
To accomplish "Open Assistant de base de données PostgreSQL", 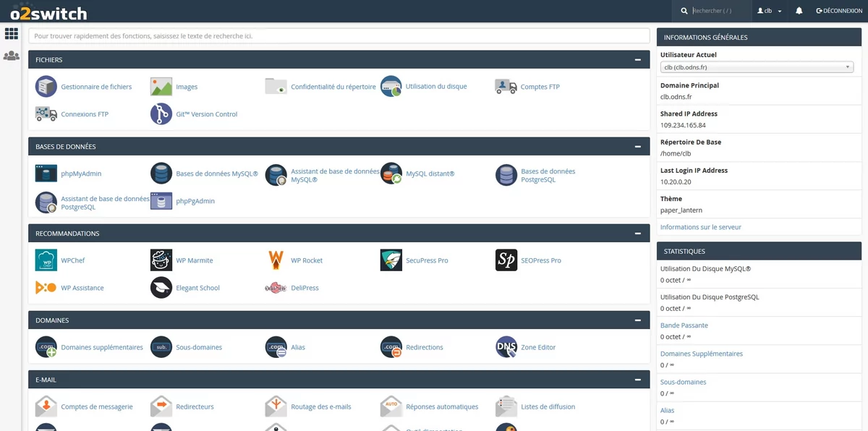I will click(105, 202).
